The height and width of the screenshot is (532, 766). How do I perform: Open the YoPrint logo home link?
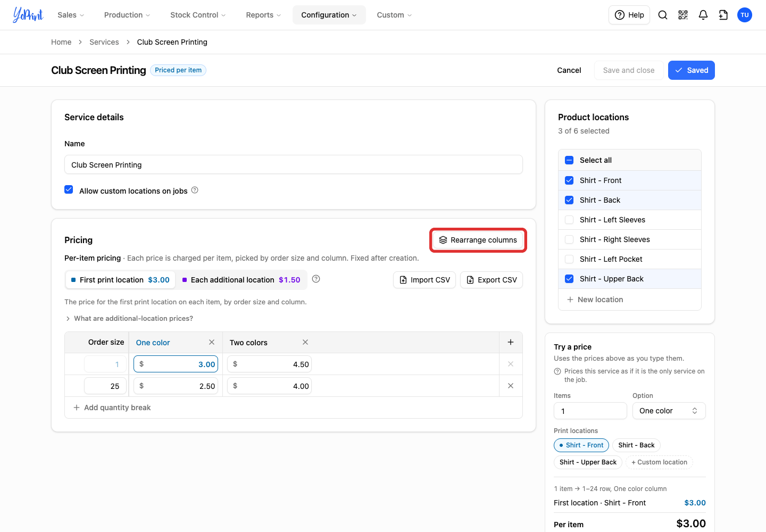(x=28, y=15)
